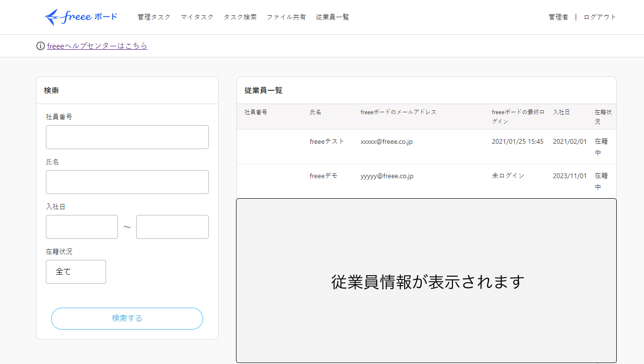Click the 氏名 column header
Viewport: 644px width, 364px height.
click(315, 112)
